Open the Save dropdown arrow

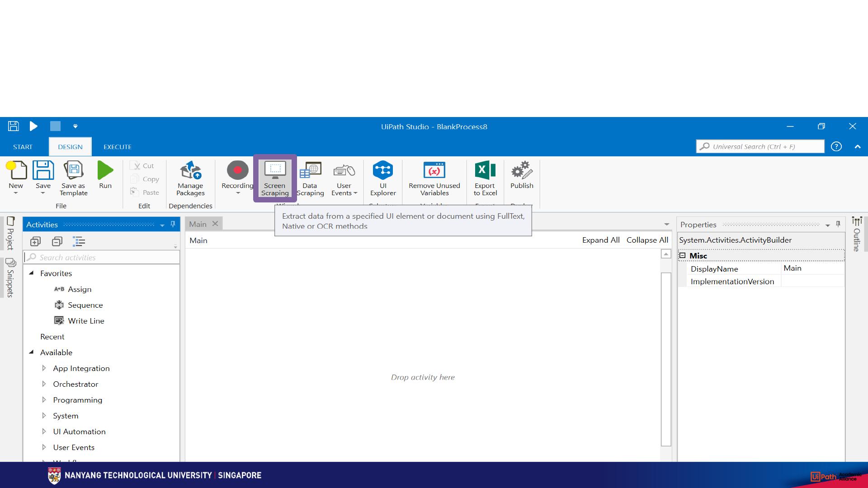pos(43,193)
